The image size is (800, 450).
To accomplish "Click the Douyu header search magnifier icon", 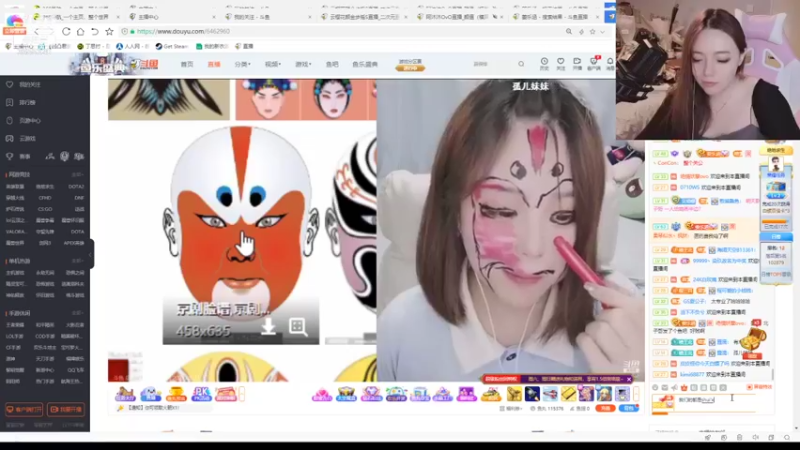I will click(521, 64).
